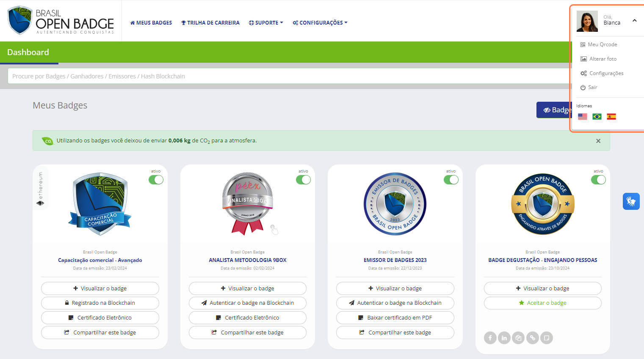Autenticar Analista 9Box badge na Blockchain

[248, 303]
